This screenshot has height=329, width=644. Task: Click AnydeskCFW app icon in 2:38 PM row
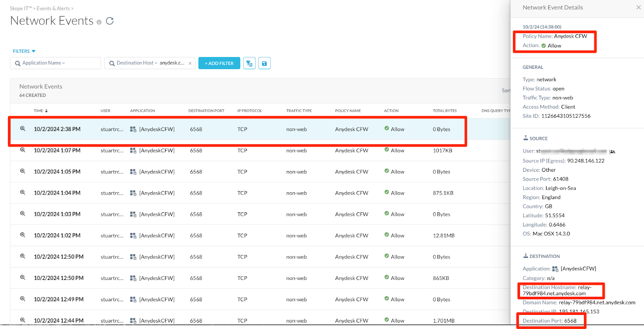(x=133, y=129)
